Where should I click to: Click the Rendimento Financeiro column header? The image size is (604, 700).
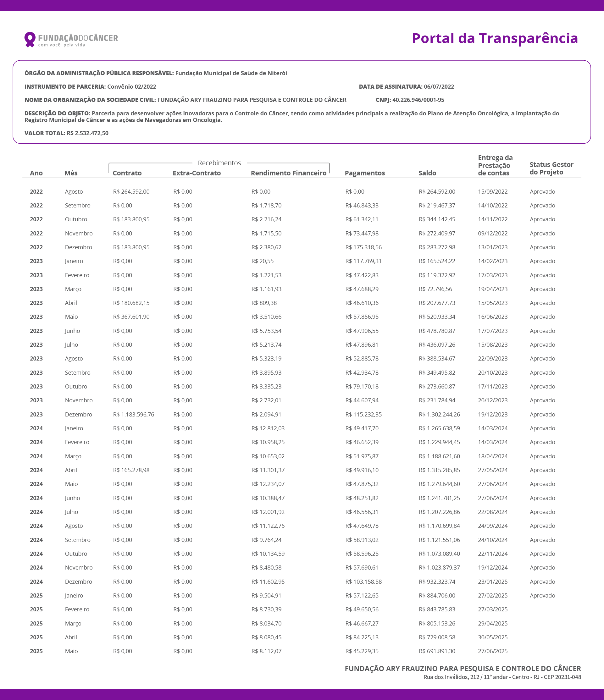[x=288, y=173]
